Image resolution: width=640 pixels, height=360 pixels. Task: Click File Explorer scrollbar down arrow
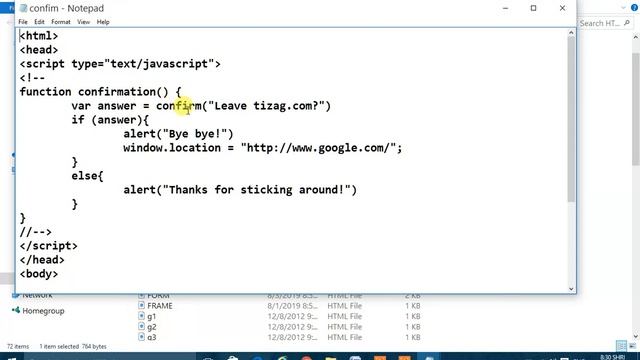click(x=636, y=336)
